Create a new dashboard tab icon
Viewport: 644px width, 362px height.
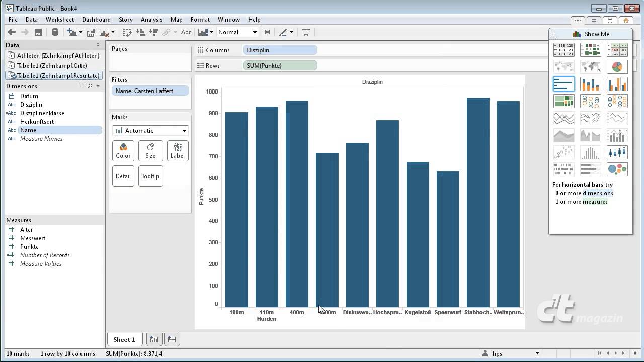point(172,339)
